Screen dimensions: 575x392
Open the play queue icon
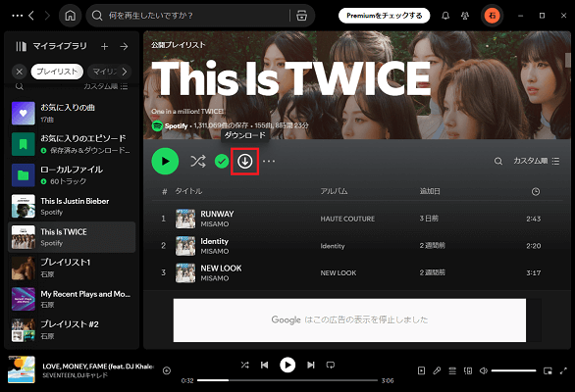coord(452,370)
